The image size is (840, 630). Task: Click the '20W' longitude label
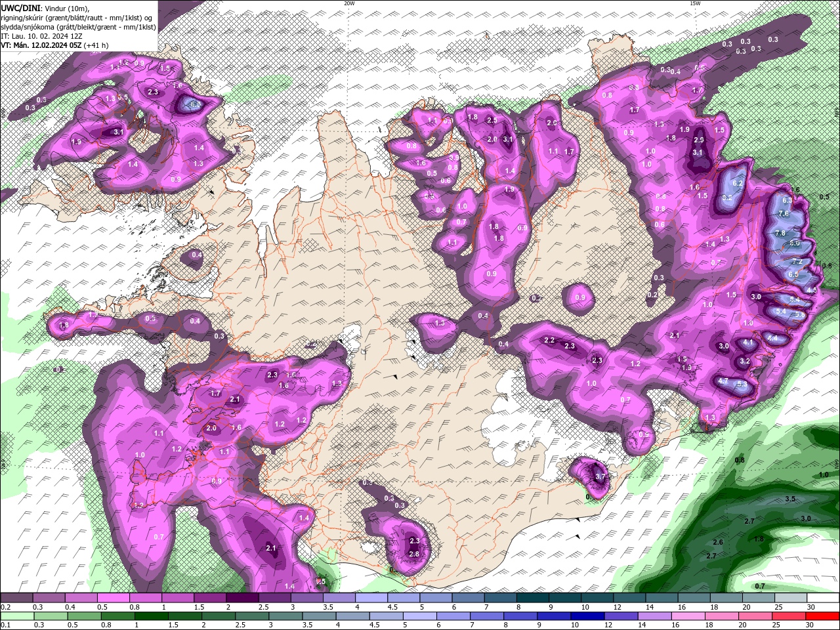(x=349, y=3)
